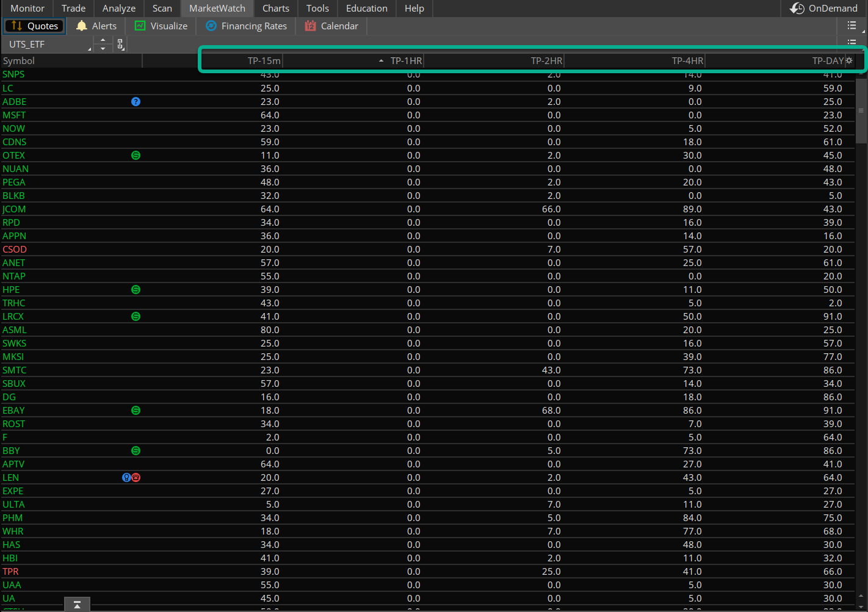868x612 pixels.
Task: Click LRCX's TP-DAY value 91.0
Action: (x=833, y=317)
